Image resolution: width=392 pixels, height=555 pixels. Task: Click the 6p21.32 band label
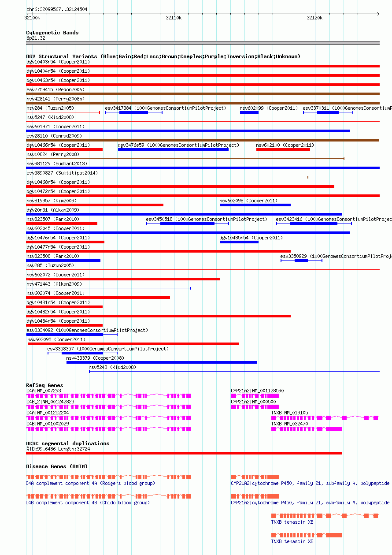tap(36, 38)
